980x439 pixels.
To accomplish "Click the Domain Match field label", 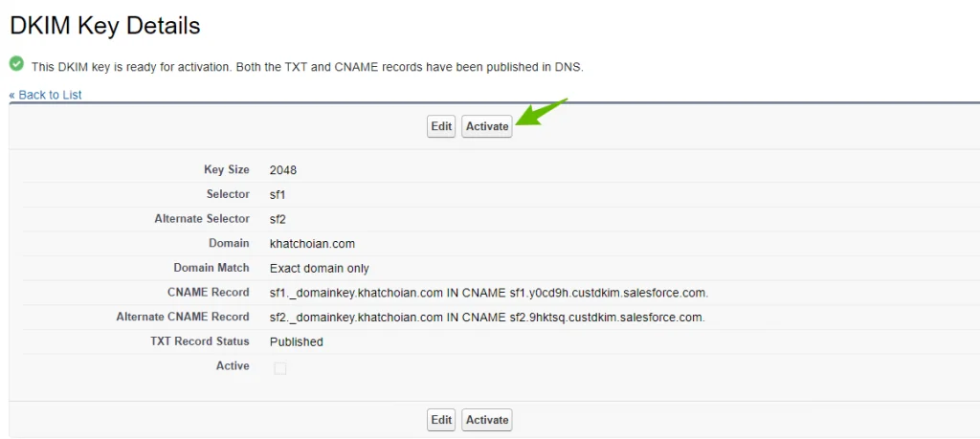I will [212, 268].
